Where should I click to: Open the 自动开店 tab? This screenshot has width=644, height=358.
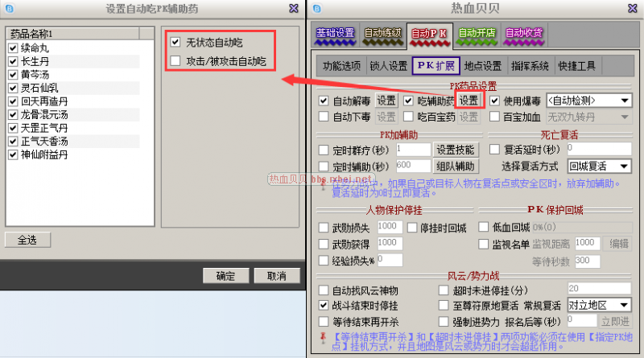477,34
